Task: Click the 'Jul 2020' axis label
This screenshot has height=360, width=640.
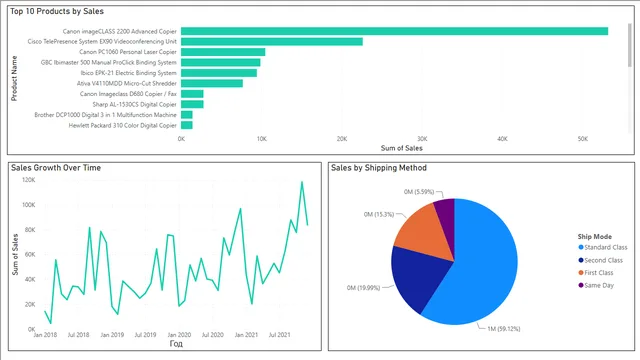Action: [x=213, y=335]
